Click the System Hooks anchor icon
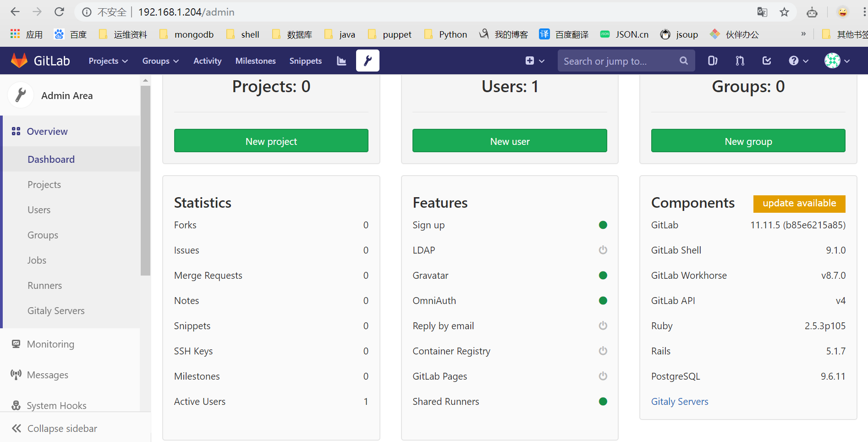Screen dimensions: 868x442 (16, 405)
